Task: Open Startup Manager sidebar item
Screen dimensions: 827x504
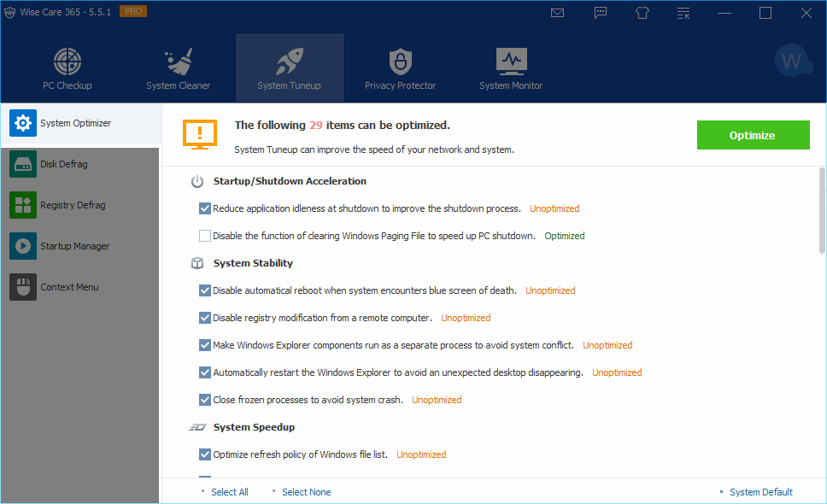Action: coord(80,246)
